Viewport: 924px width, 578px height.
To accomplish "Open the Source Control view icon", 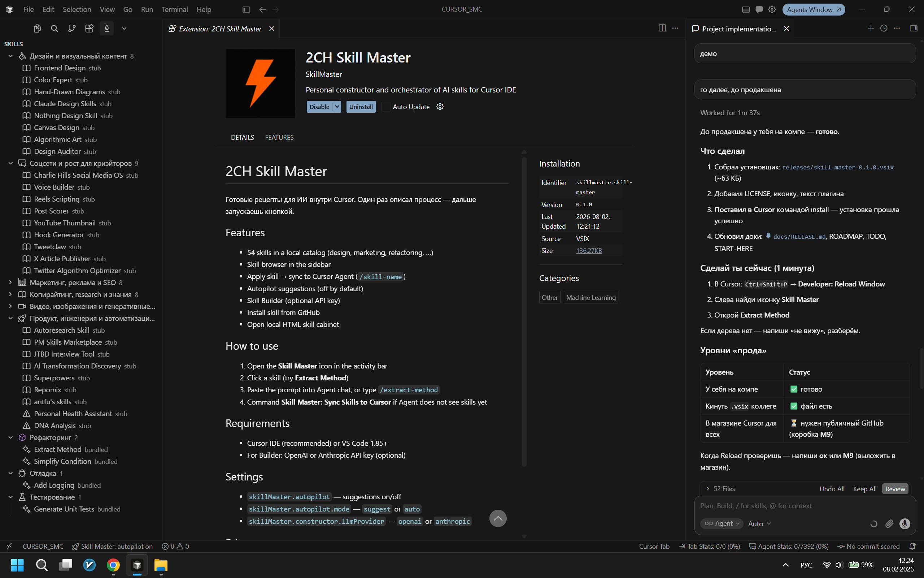I will [x=72, y=29].
